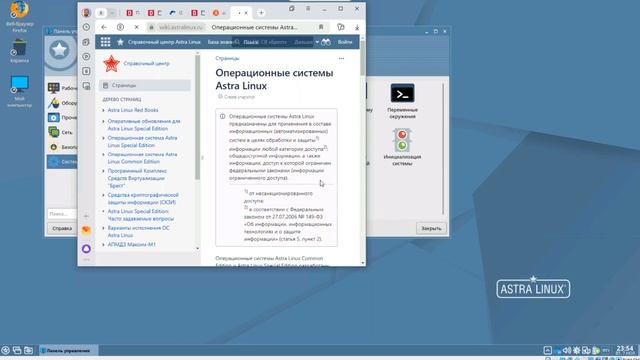Open the browser profile avatar
Viewport: 640px width, 360px height.
pyautogui.click(x=86, y=13)
